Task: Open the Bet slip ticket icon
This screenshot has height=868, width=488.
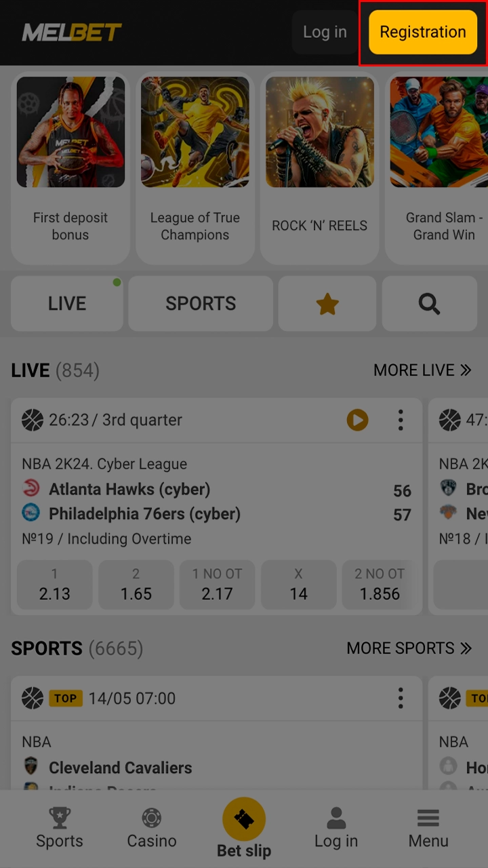Action: (x=244, y=819)
